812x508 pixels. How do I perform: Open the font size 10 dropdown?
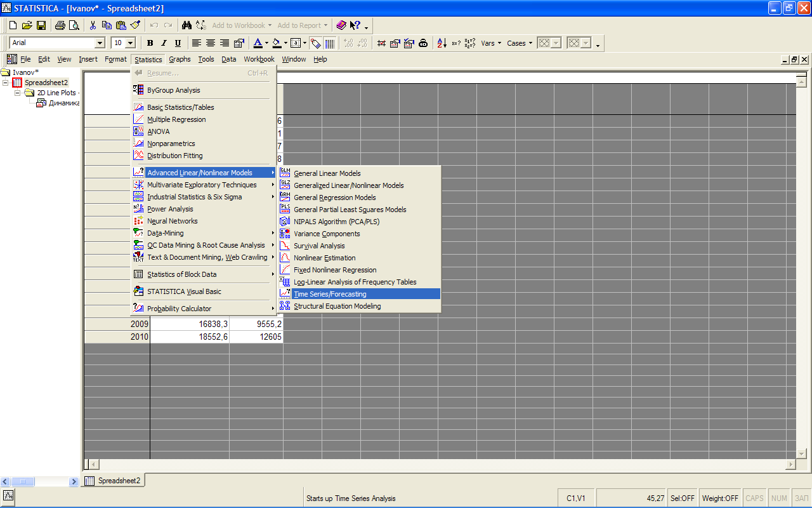pos(131,43)
